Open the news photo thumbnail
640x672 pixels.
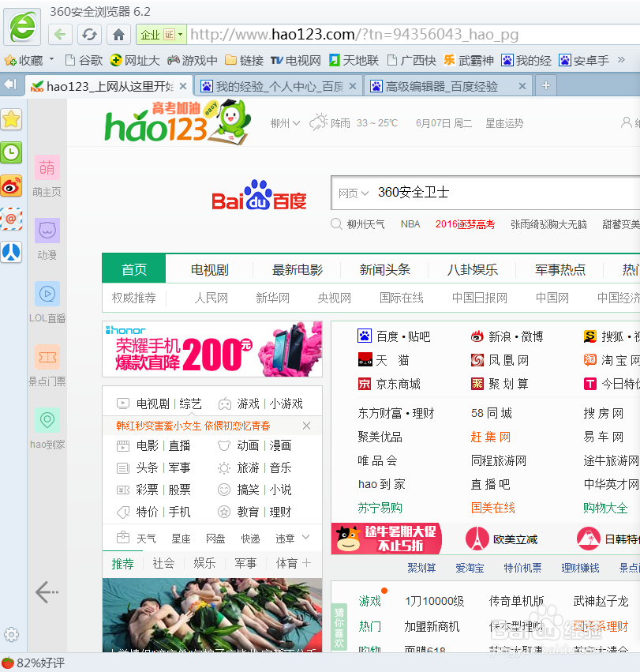[212, 615]
